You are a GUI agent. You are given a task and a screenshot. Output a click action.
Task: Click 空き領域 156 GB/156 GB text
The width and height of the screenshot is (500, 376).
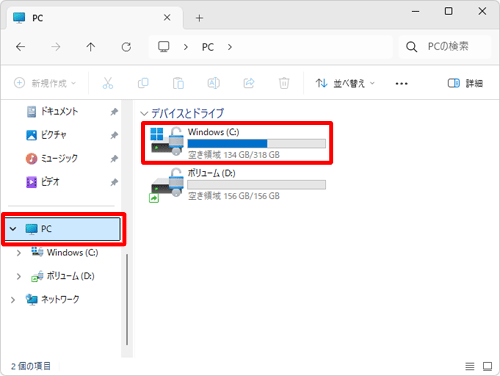[x=234, y=196]
